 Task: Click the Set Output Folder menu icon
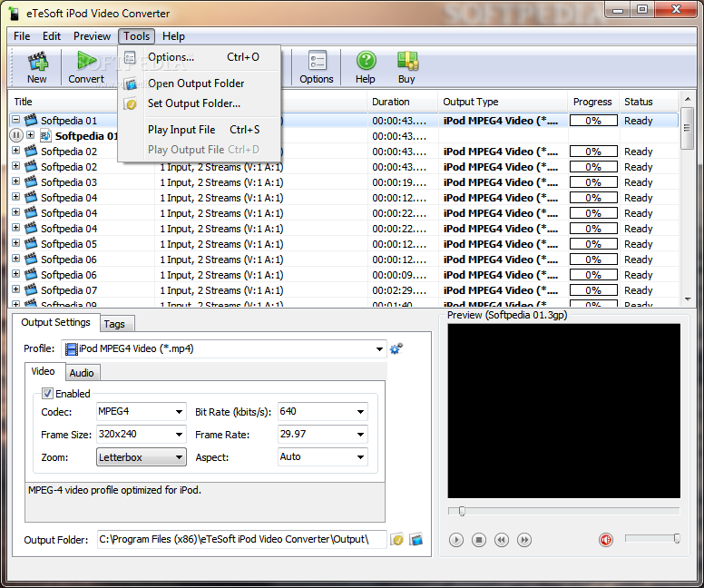[x=131, y=103]
